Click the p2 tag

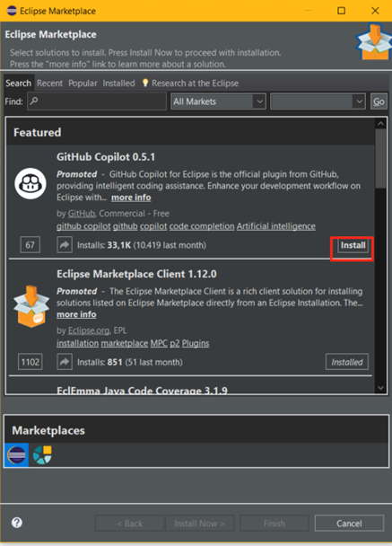point(175,343)
